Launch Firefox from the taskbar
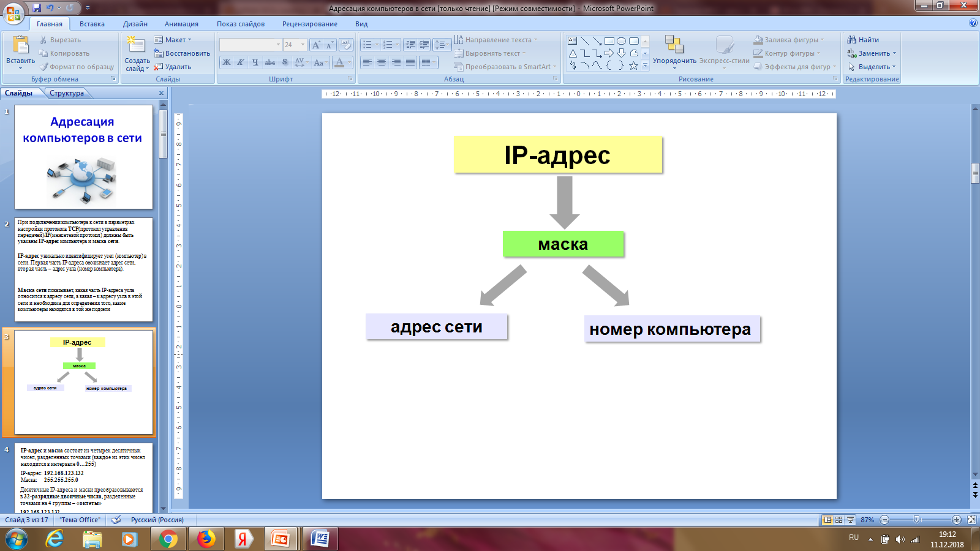This screenshot has width=980, height=551. [x=206, y=539]
